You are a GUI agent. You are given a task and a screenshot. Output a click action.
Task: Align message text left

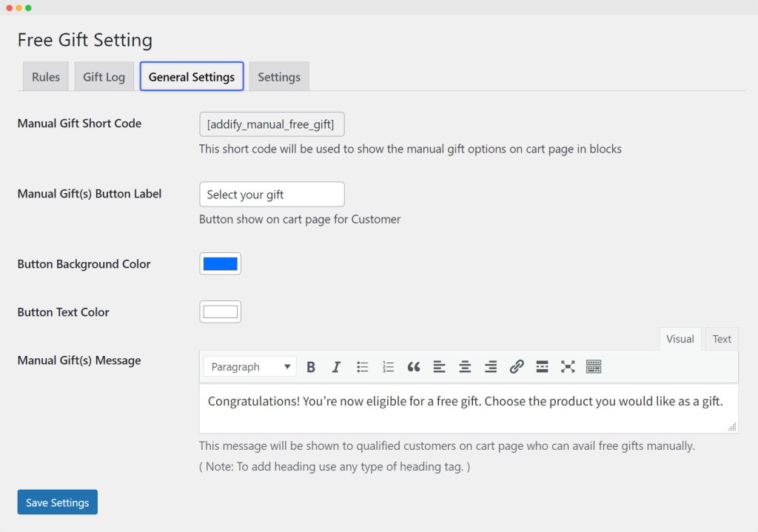pyautogui.click(x=439, y=367)
